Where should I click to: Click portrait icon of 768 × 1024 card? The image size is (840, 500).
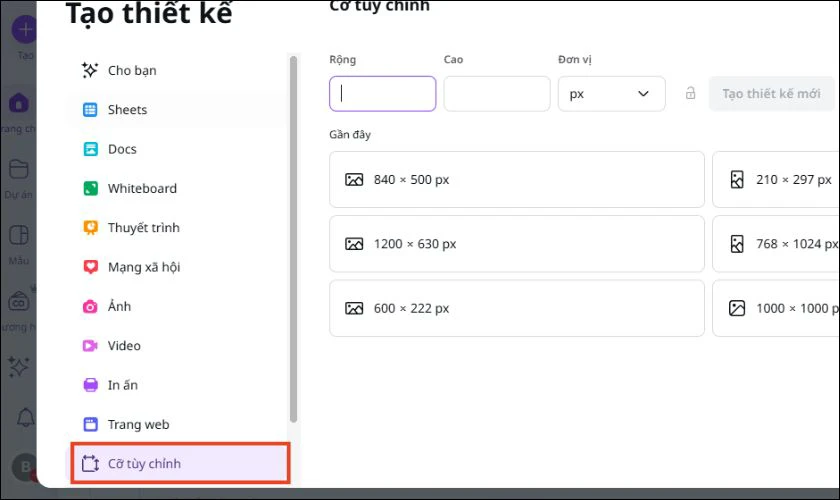click(x=737, y=244)
